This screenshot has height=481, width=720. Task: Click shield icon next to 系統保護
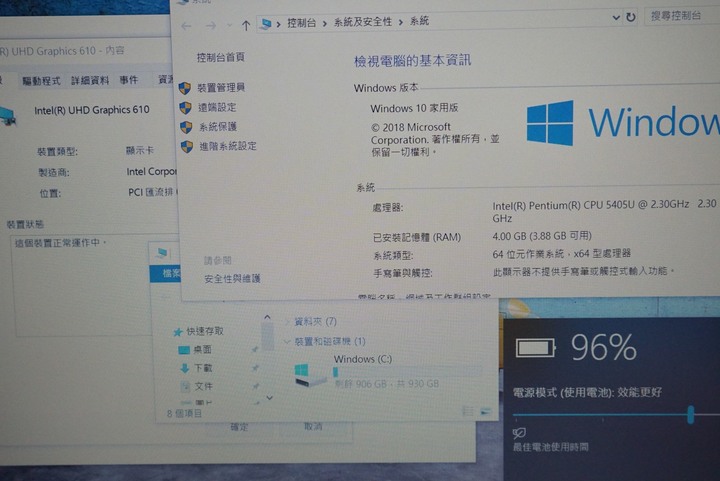pos(186,127)
